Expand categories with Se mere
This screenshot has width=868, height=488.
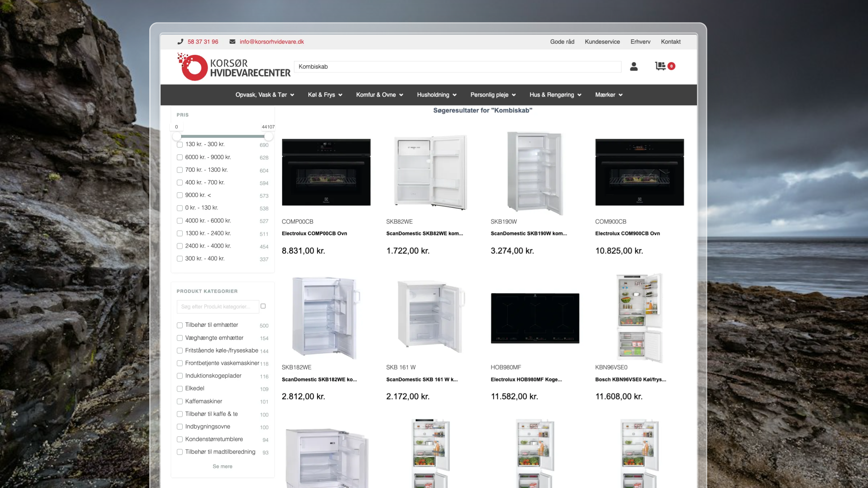pos(222,467)
